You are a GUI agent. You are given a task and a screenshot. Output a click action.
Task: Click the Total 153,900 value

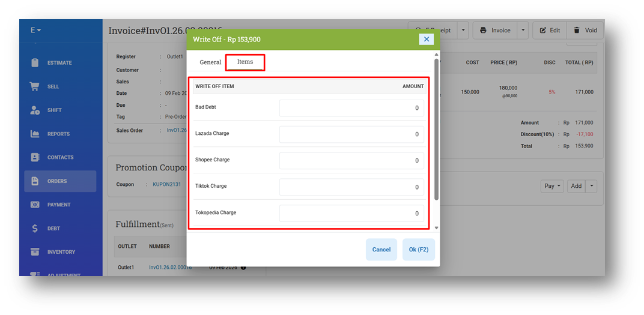pos(585,146)
